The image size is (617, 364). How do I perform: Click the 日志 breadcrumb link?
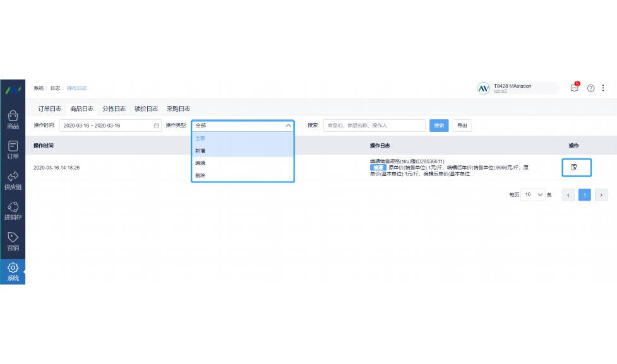tap(55, 88)
